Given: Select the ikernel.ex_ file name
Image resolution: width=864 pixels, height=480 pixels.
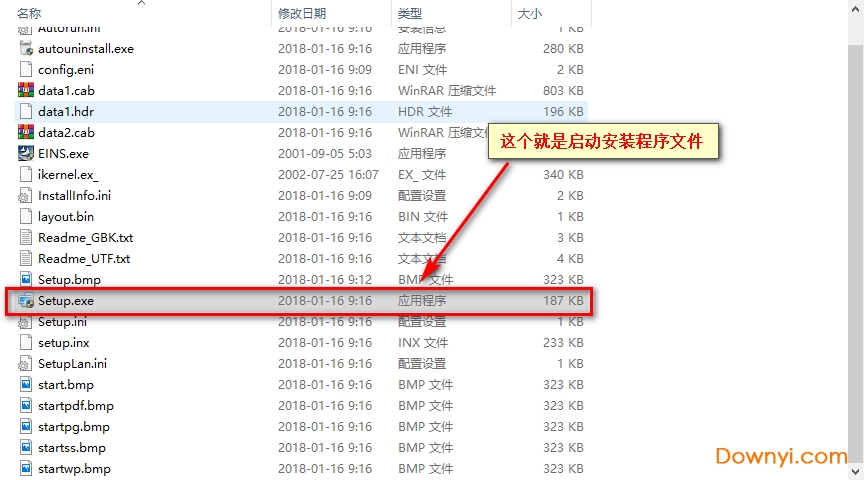Looking at the screenshot, I should click(x=68, y=174).
